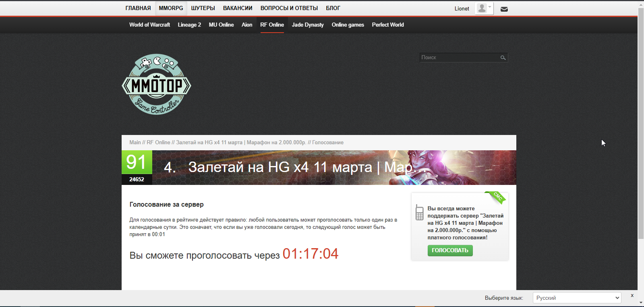Go to Aion section

(x=247, y=25)
